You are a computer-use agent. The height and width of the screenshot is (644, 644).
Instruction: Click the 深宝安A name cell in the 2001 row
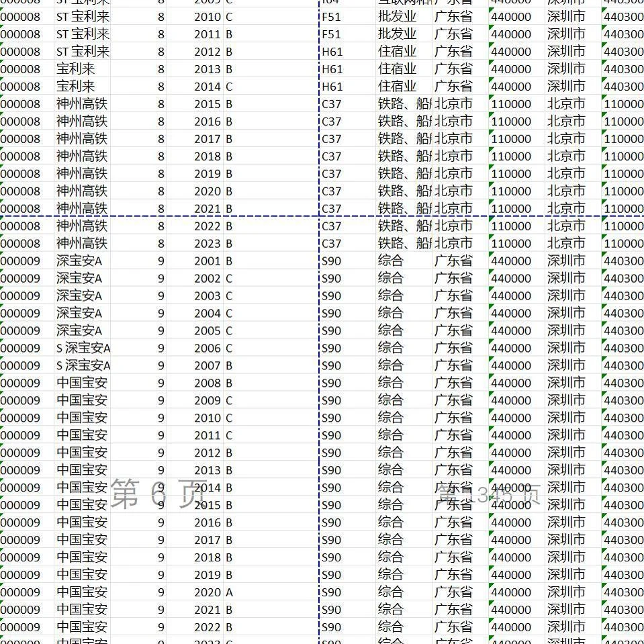point(82,261)
